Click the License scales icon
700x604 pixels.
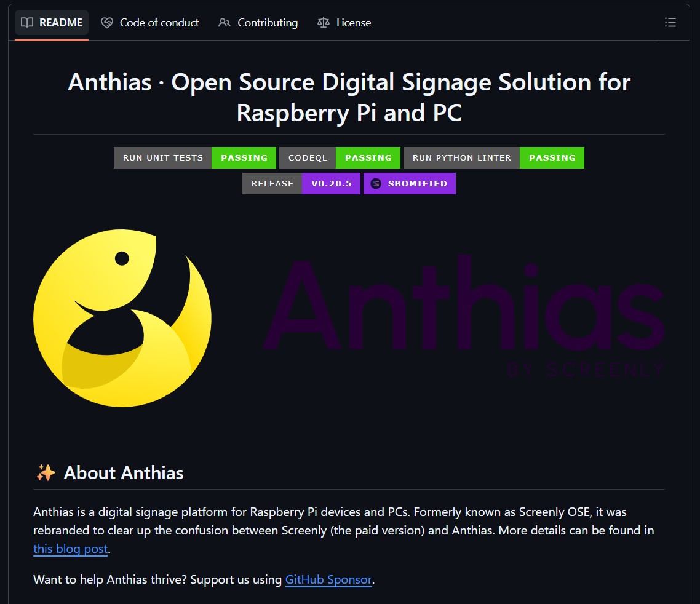323,22
